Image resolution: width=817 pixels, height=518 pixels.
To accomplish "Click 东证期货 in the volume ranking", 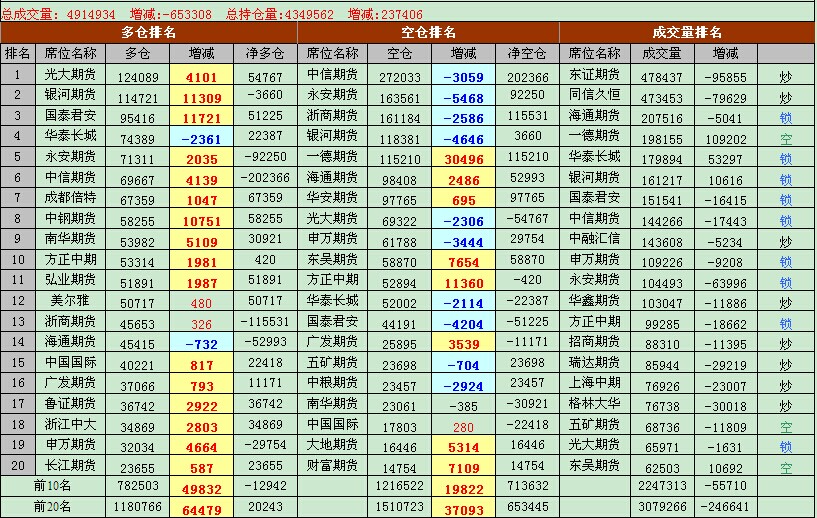I will click(595, 75).
